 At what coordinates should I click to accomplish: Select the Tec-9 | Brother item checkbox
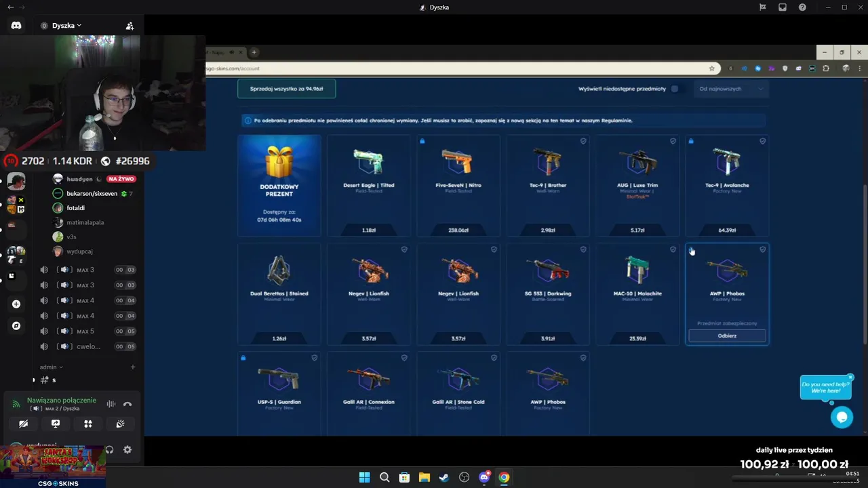click(583, 141)
